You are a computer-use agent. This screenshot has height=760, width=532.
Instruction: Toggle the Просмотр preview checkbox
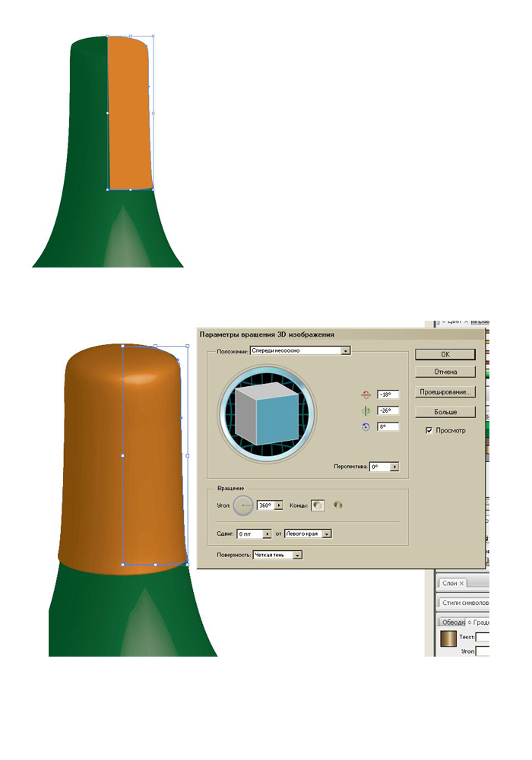(x=429, y=430)
